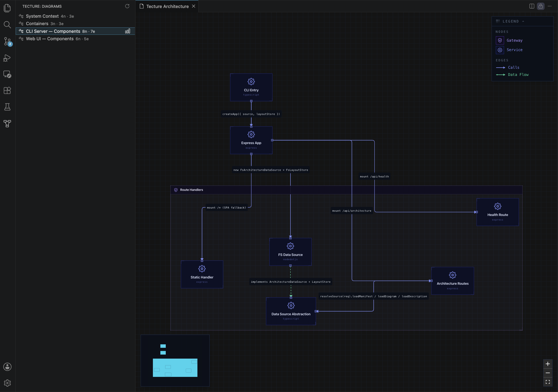558x392 pixels.
Task: Click the Service gear icon in legend
Action: point(500,50)
